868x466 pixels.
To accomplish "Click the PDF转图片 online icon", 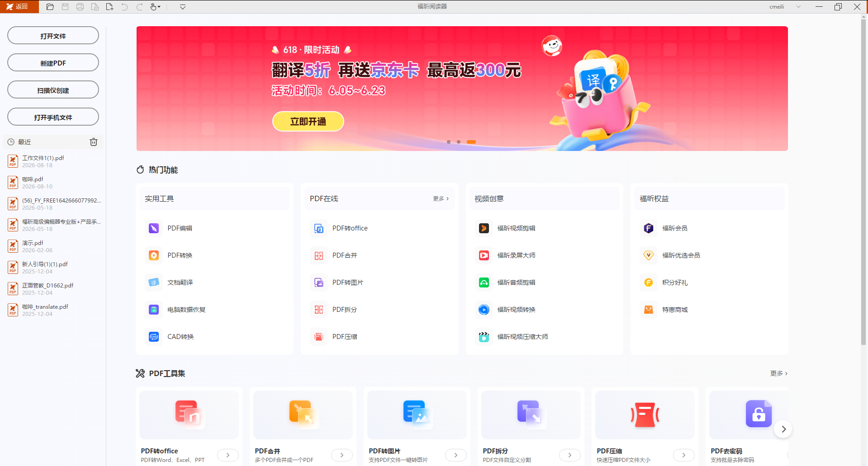I will click(319, 282).
